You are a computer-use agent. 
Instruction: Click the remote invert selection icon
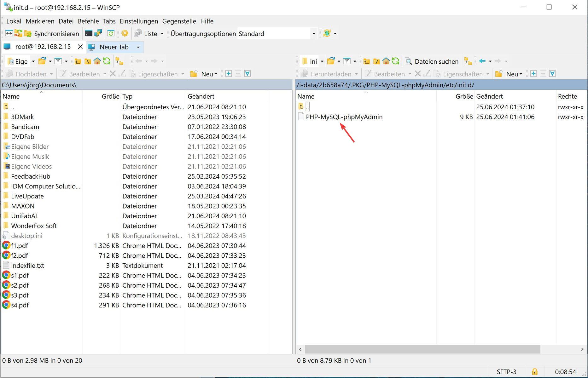tap(552, 74)
